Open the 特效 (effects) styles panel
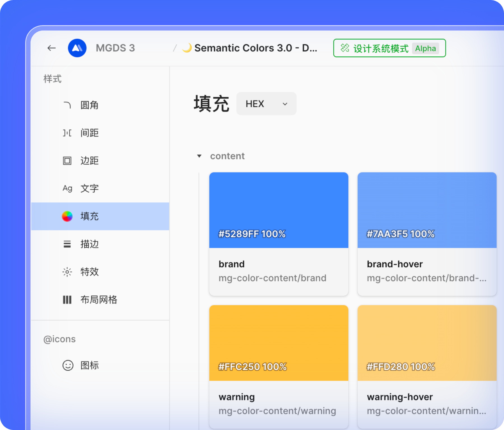 point(67,272)
